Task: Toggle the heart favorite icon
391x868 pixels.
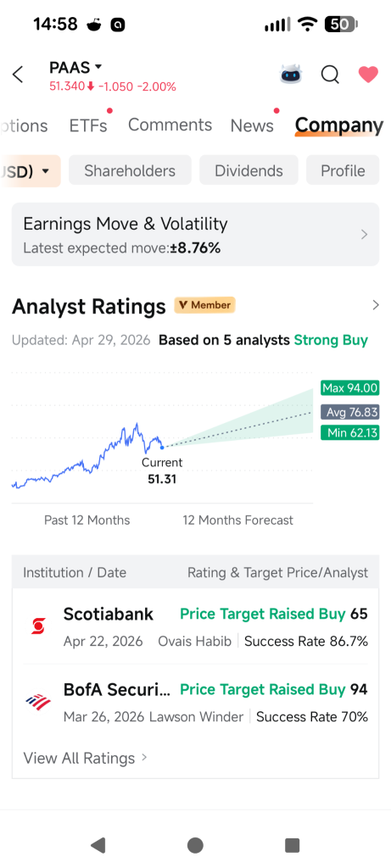Action: click(x=368, y=75)
